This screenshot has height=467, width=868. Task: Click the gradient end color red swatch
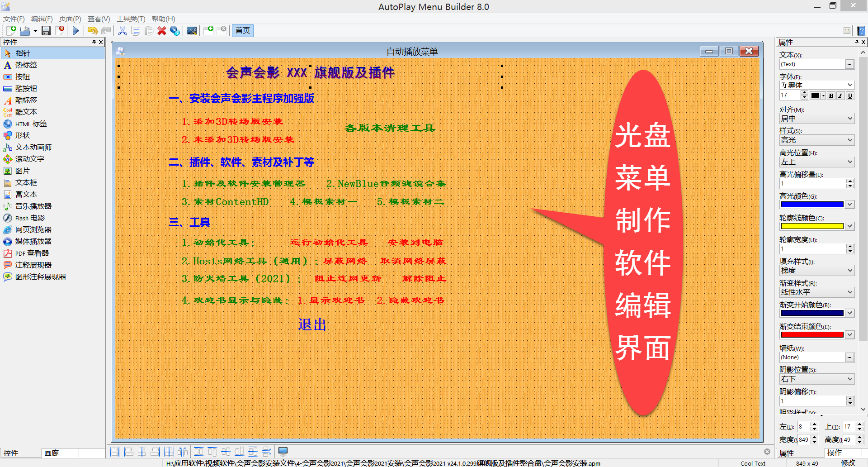tap(812, 335)
